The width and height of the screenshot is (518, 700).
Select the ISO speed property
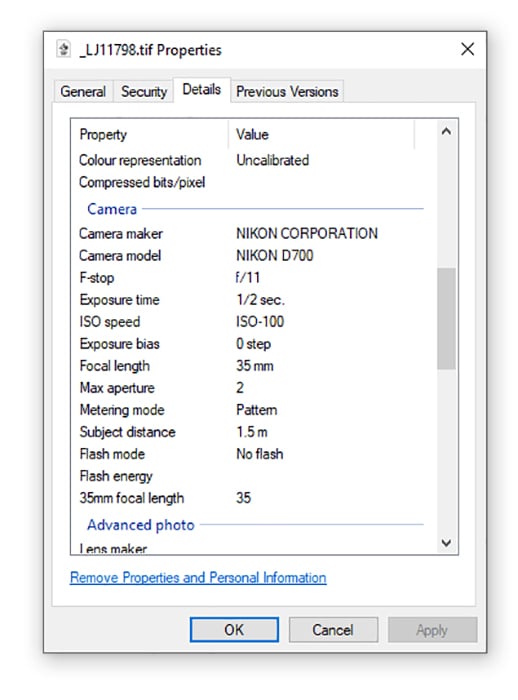click(x=109, y=321)
